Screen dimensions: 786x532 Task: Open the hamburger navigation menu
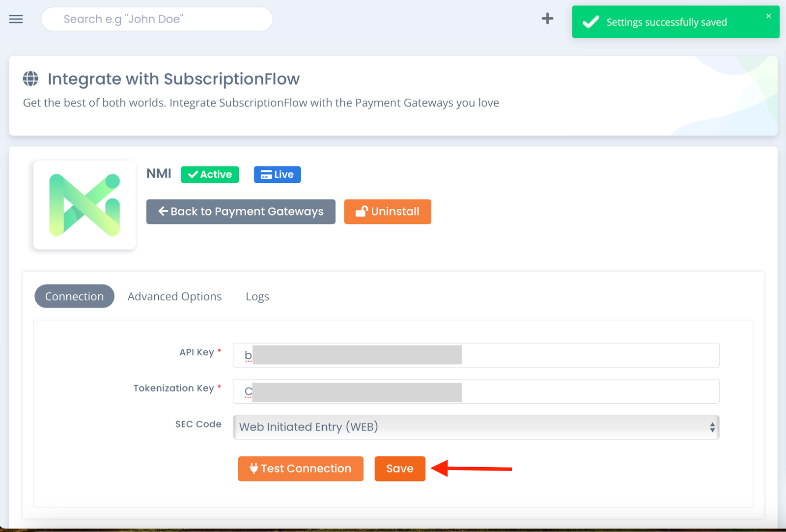[x=16, y=19]
